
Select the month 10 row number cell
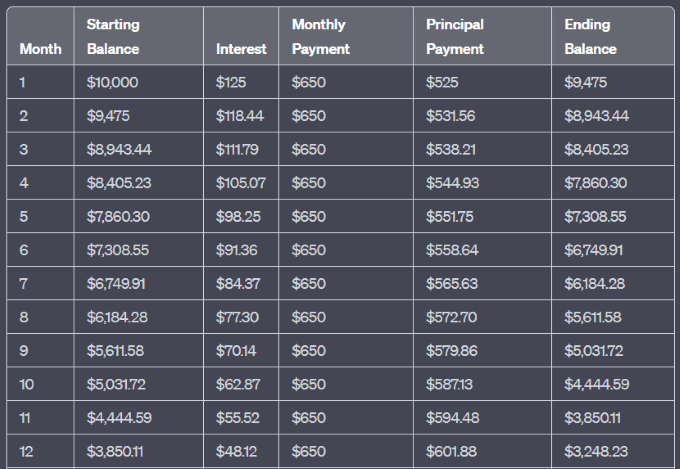pyautogui.click(x=40, y=384)
